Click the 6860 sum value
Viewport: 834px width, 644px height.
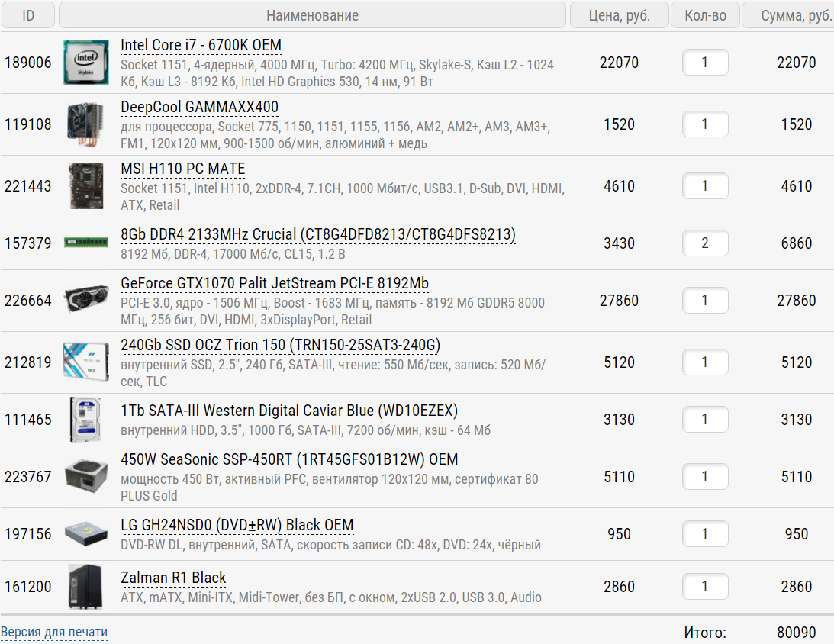[797, 243]
